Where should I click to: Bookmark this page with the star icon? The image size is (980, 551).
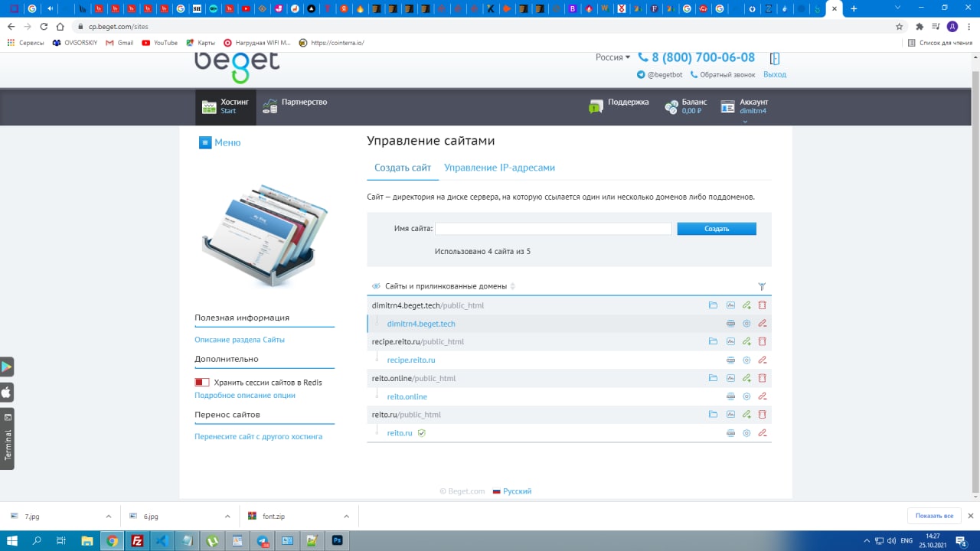click(x=900, y=26)
